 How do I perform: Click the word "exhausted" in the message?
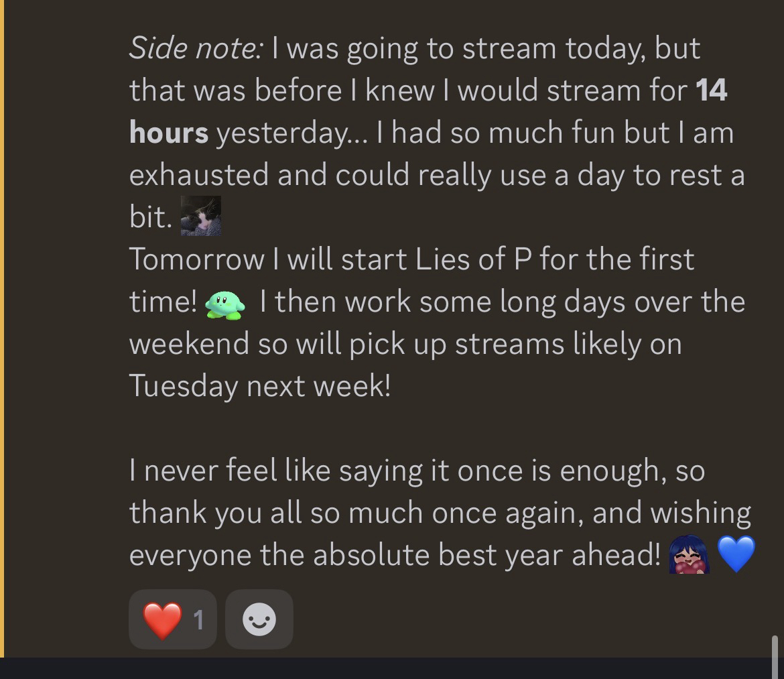(198, 174)
